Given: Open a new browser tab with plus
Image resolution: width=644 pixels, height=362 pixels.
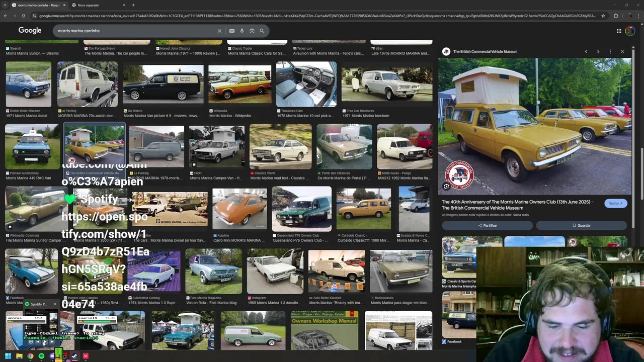Looking at the screenshot, I should [x=133, y=5].
